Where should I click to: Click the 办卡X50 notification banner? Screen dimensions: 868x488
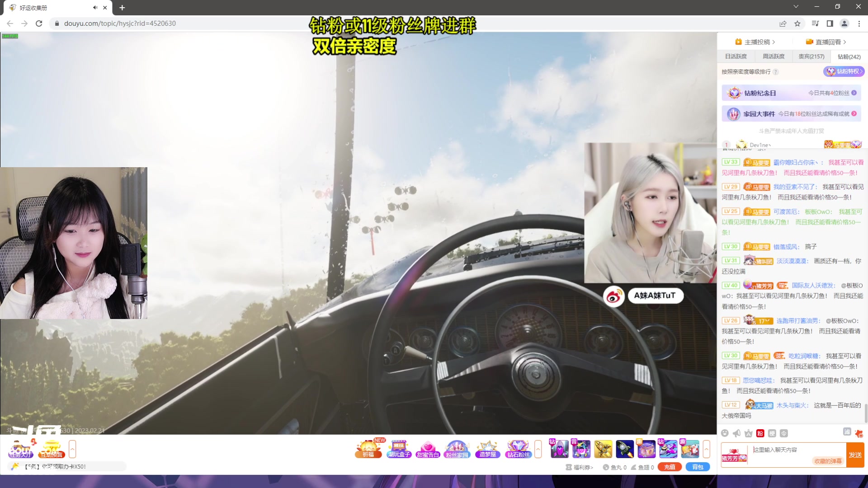(x=67, y=466)
